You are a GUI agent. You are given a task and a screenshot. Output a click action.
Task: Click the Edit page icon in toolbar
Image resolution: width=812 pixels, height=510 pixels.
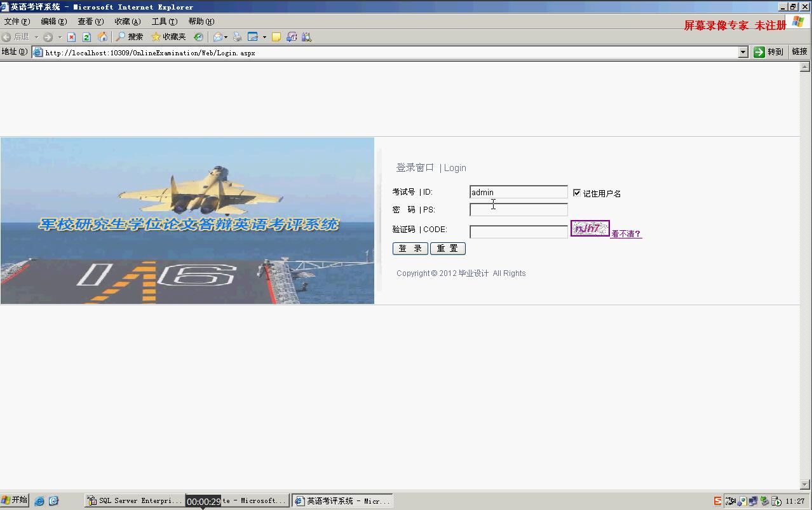click(x=253, y=37)
